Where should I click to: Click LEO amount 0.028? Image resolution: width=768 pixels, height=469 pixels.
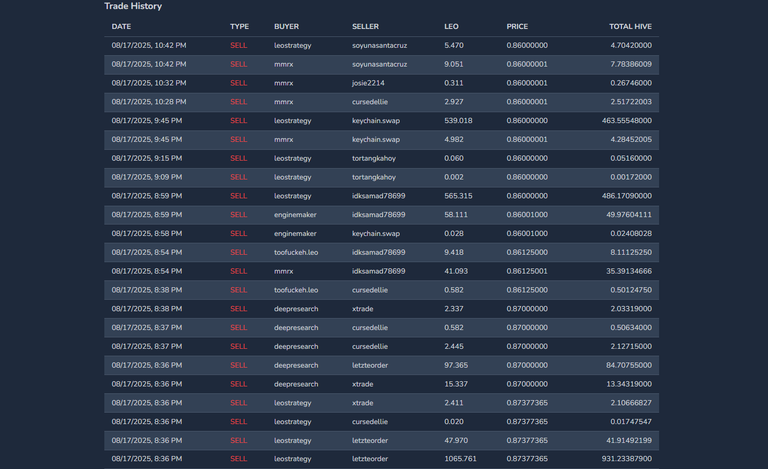pyautogui.click(x=454, y=234)
